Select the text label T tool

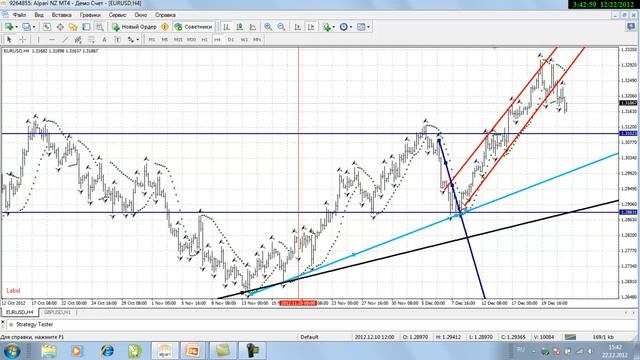click(117, 40)
